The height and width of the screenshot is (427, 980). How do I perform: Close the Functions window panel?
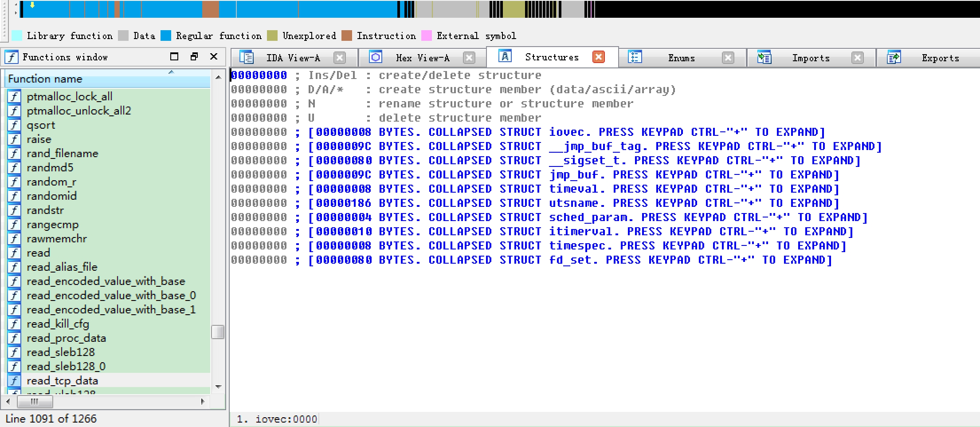pos(214,56)
